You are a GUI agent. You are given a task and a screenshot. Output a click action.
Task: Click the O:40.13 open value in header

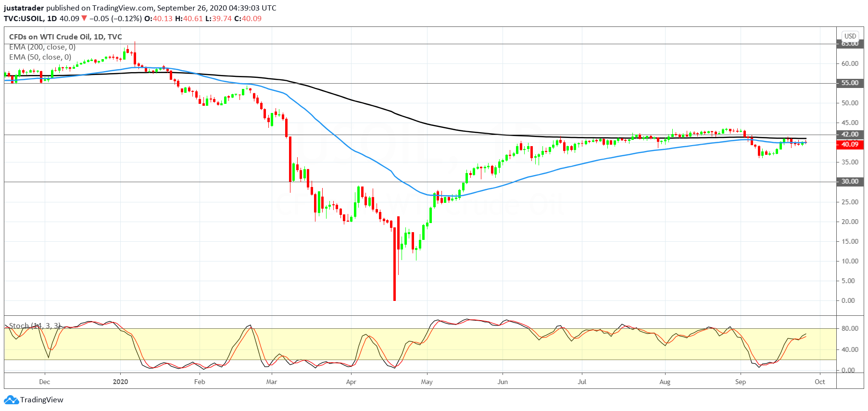click(158, 19)
